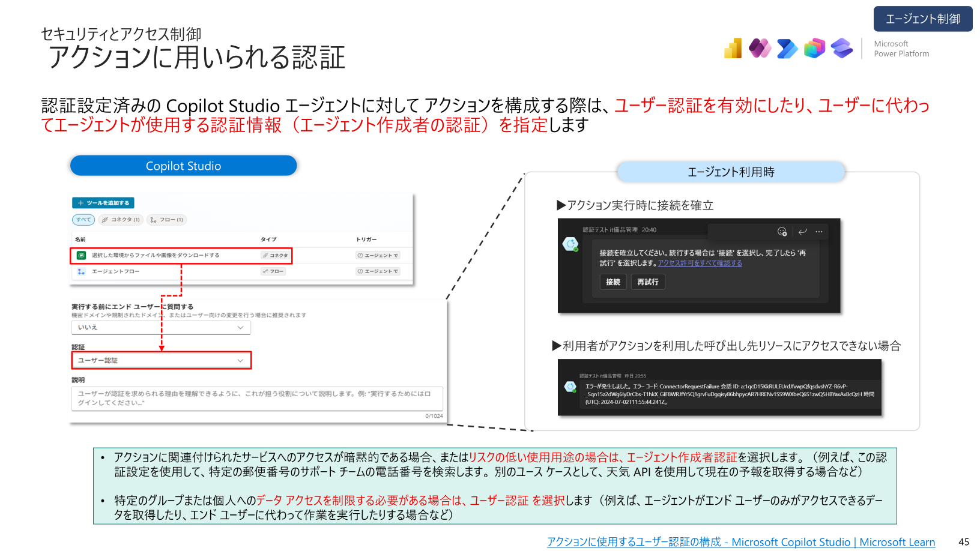Open the ユーザー認証 authentication dropdown
The image size is (980, 551).
point(161,360)
